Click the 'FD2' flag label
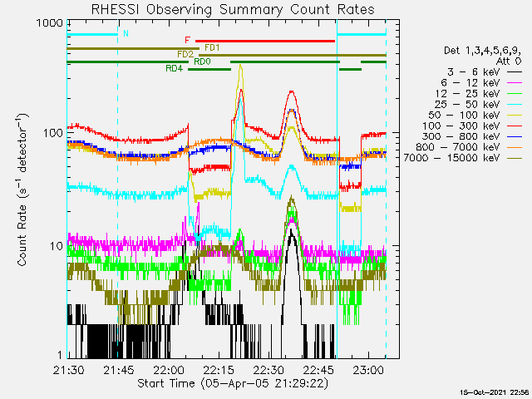The image size is (532, 399). (185, 54)
